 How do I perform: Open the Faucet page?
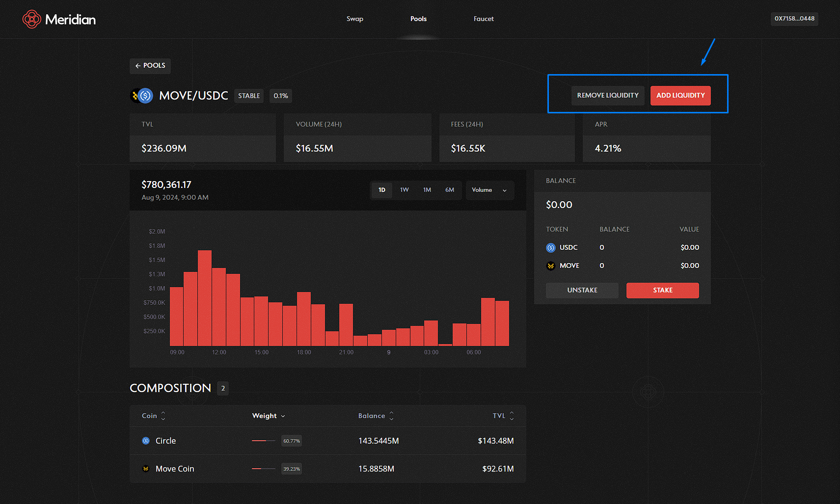[x=484, y=19]
